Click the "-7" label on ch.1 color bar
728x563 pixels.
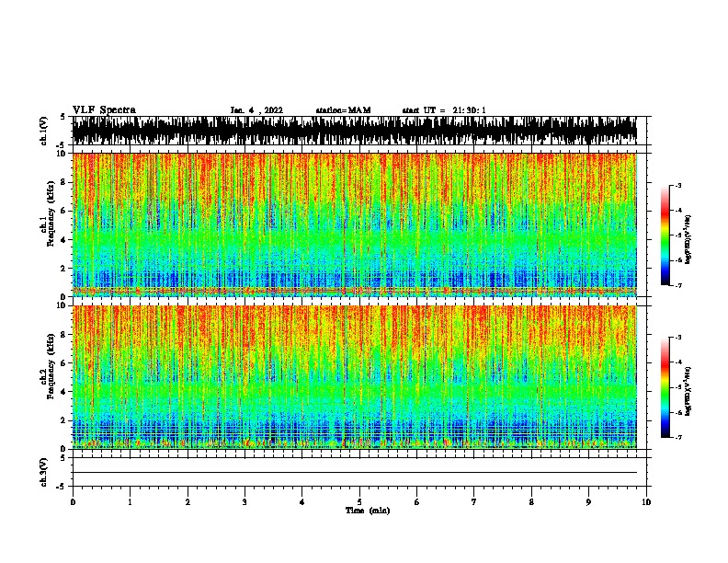tap(678, 285)
